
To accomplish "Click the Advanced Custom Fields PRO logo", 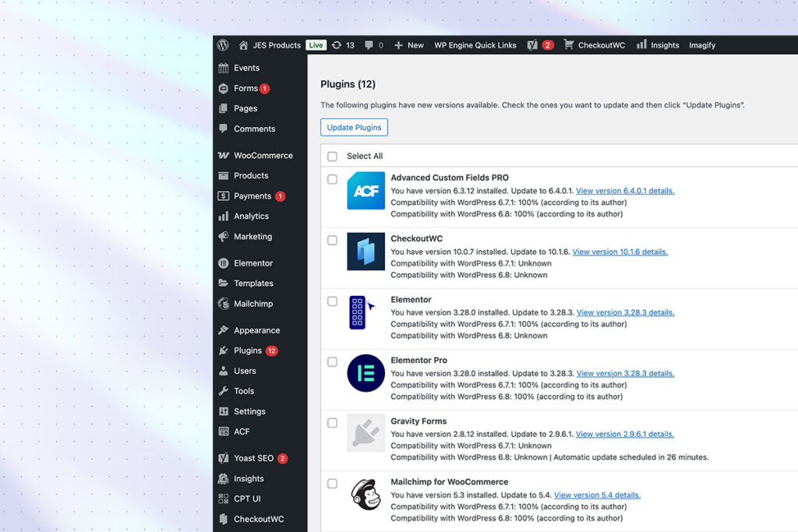I will click(365, 191).
